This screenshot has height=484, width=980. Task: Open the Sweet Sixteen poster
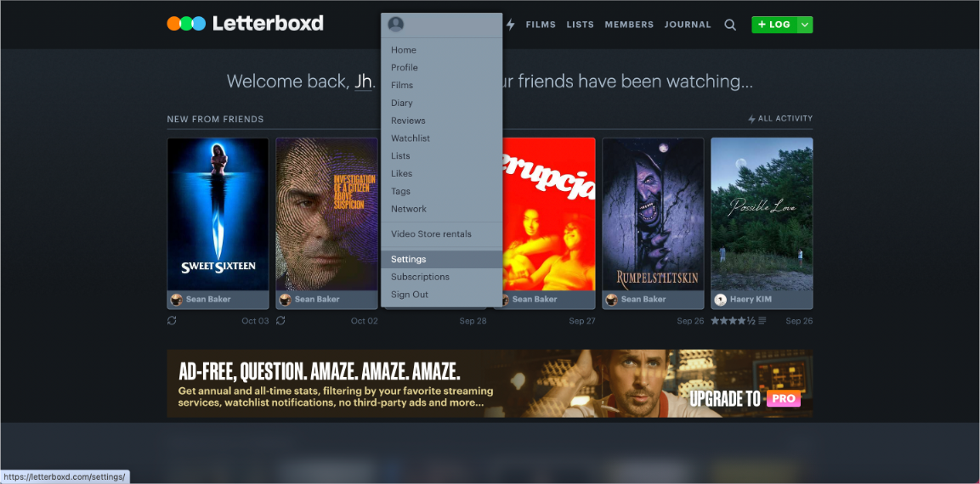tap(218, 214)
